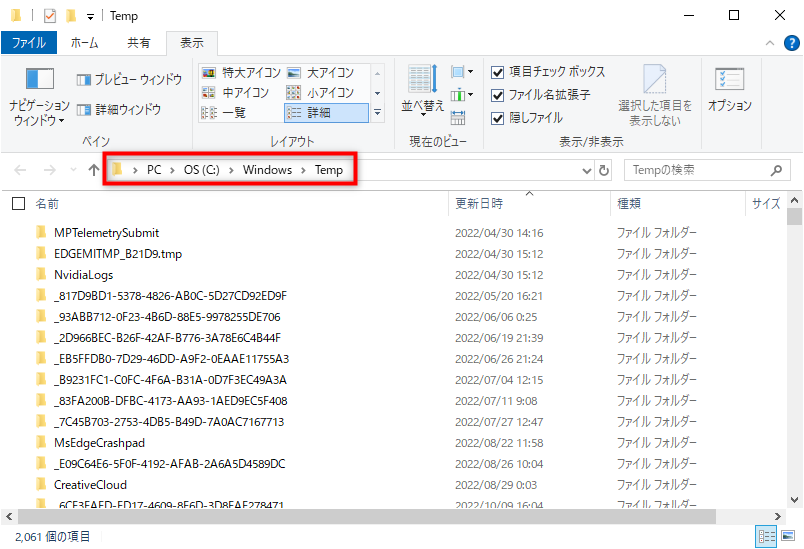Screen dimensions: 804x549
Task: Collapse the ribbon with the chevron
Action: coord(770,43)
